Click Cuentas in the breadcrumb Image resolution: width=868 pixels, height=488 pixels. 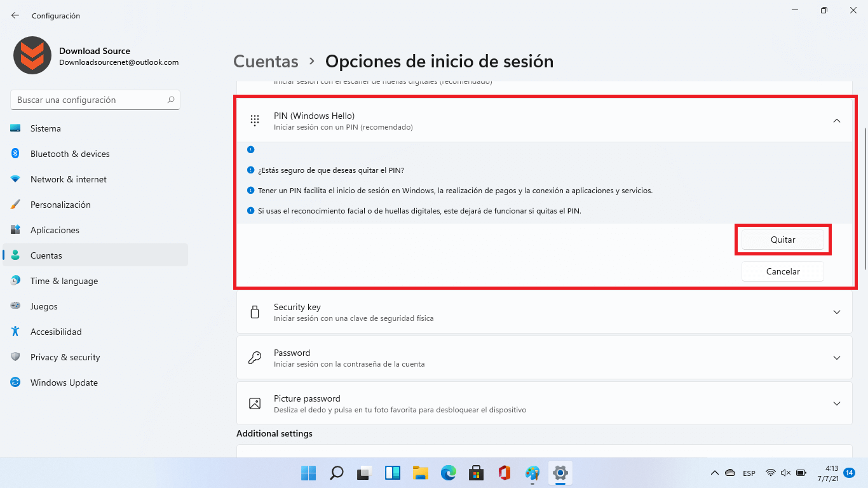(266, 61)
